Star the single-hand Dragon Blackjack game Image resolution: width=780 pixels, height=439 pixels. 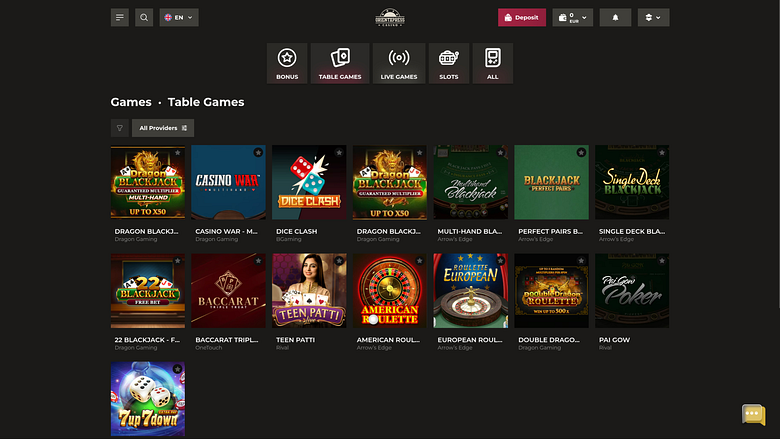pos(420,153)
